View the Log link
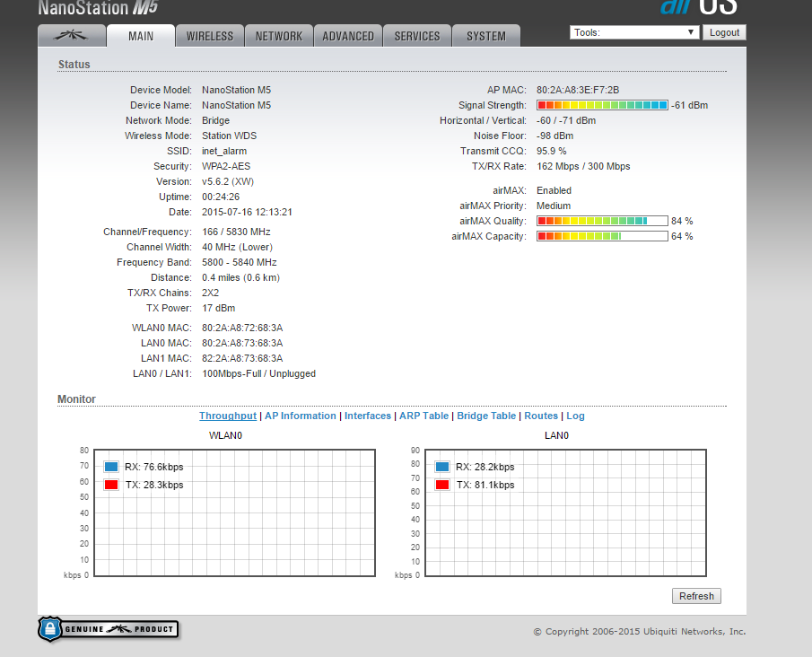Image resolution: width=812 pixels, height=657 pixels. 575,416
